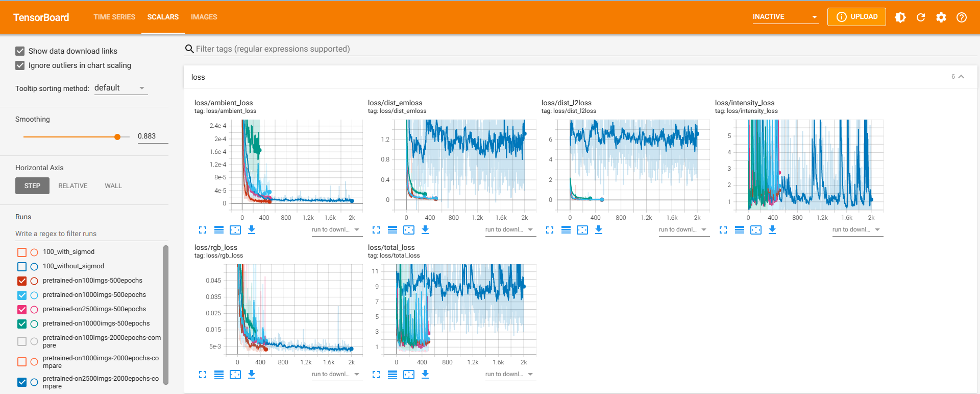The height and width of the screenshot is (394, 980).
Task: Toggle y-axis log scale on dist_emloss chart
Action: click(393, 230)
